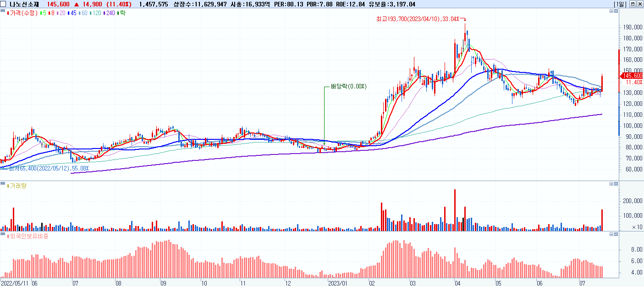Click the 04 month label on date axis
The width and height of the screenshot is (644, 297).
coord(457,283)
